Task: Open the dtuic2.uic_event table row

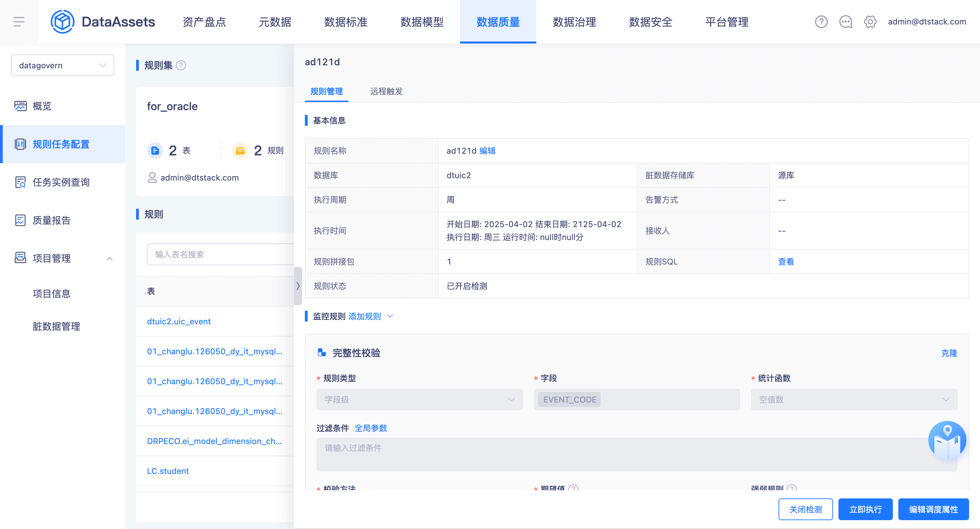Action: point(179,322)
